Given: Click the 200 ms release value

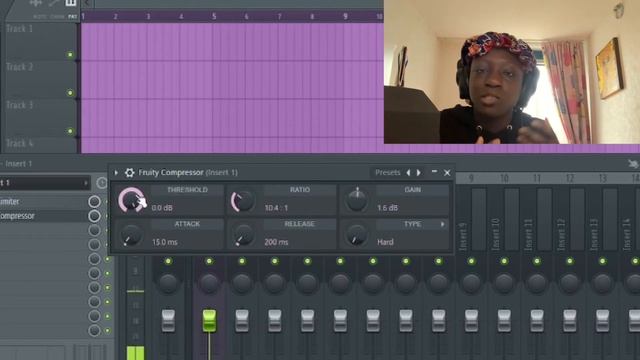Looking at the screenshot, I should [x=276, y=242].
